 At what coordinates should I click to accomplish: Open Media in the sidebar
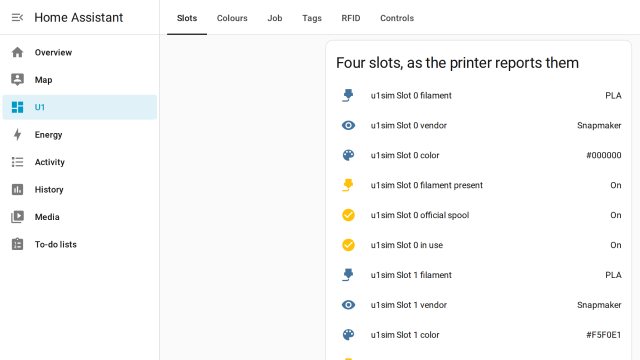point(80,217)
